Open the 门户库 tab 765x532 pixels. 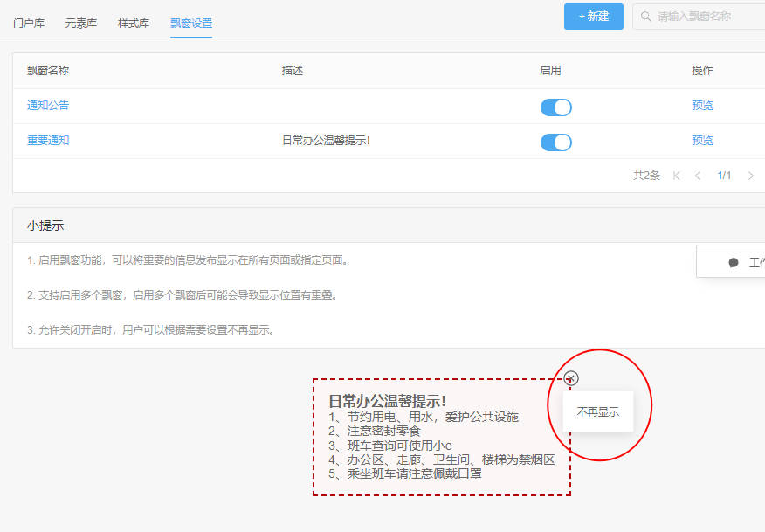(29, 23)
